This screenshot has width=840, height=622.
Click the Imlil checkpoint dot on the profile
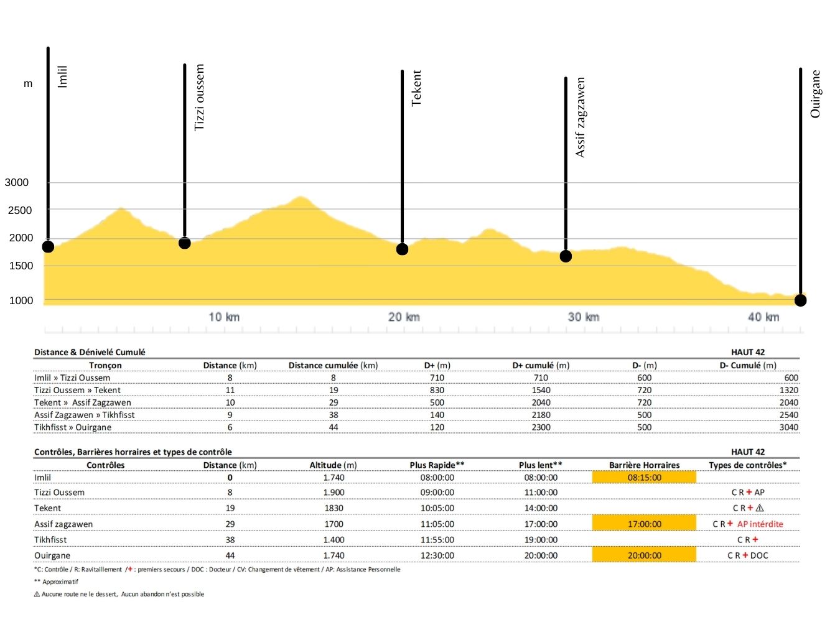48,247
